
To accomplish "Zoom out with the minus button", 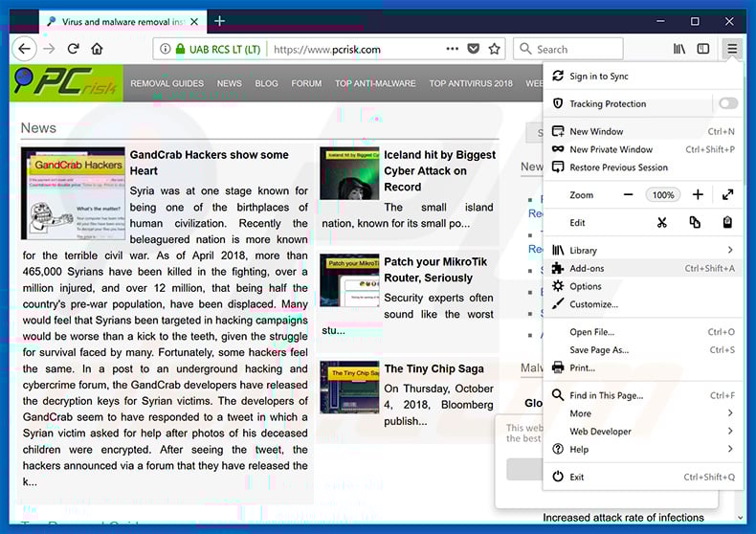I will (x=628, y=195).
